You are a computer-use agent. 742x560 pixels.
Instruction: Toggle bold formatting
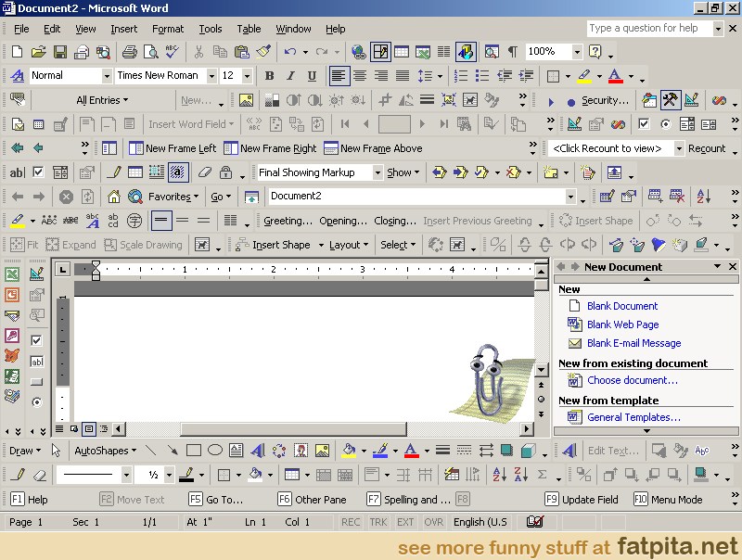(270, 76)
